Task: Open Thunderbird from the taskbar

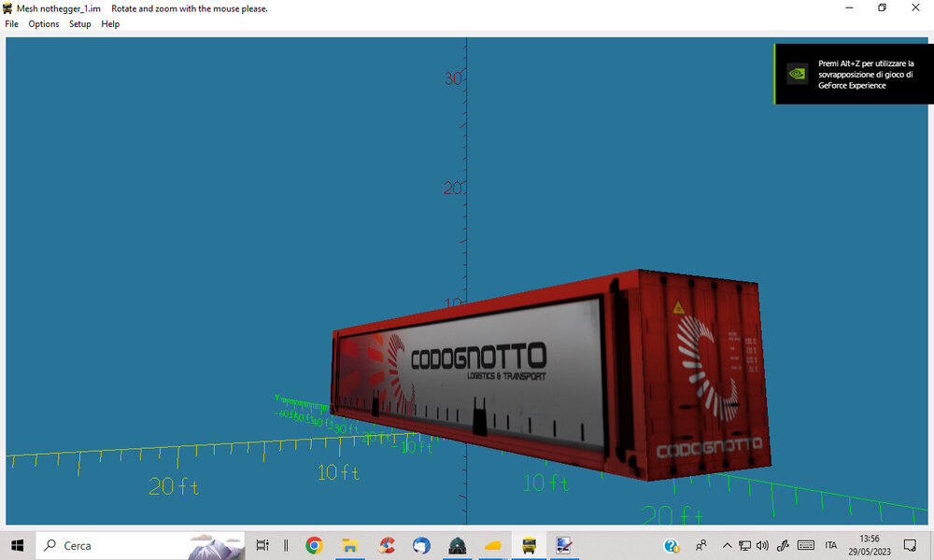Action: tap(421, 545)
